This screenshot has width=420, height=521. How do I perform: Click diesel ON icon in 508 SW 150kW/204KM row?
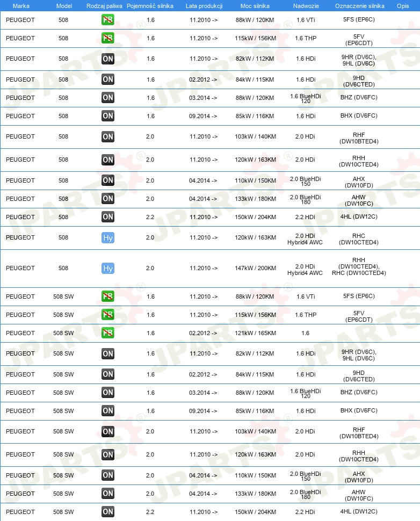tap(107, 512)
